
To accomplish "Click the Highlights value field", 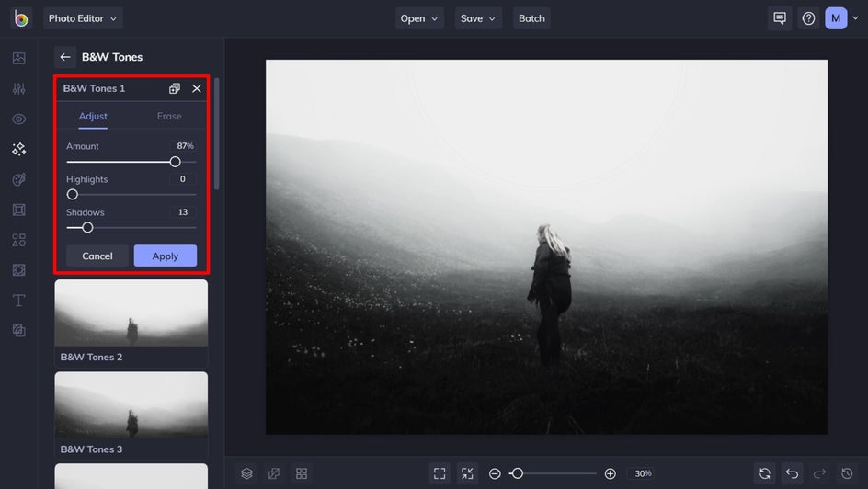I will point(183,179).
